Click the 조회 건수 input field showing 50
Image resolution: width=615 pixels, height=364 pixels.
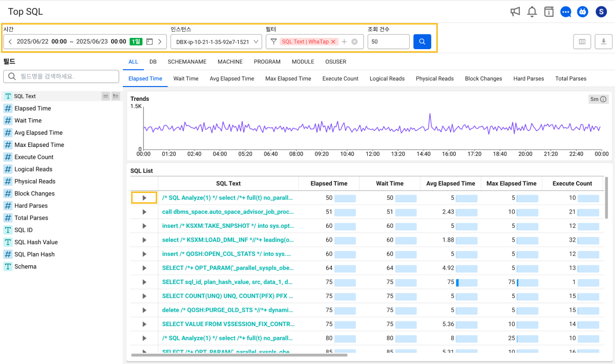pyautogui.click(x=388, y=41)
